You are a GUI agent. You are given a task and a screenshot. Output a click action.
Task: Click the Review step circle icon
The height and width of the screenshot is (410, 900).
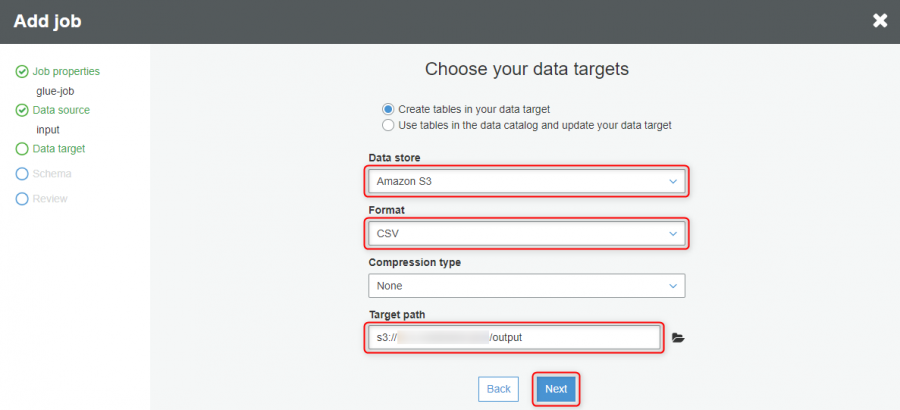pyautogui.click(x=22, y=199)
